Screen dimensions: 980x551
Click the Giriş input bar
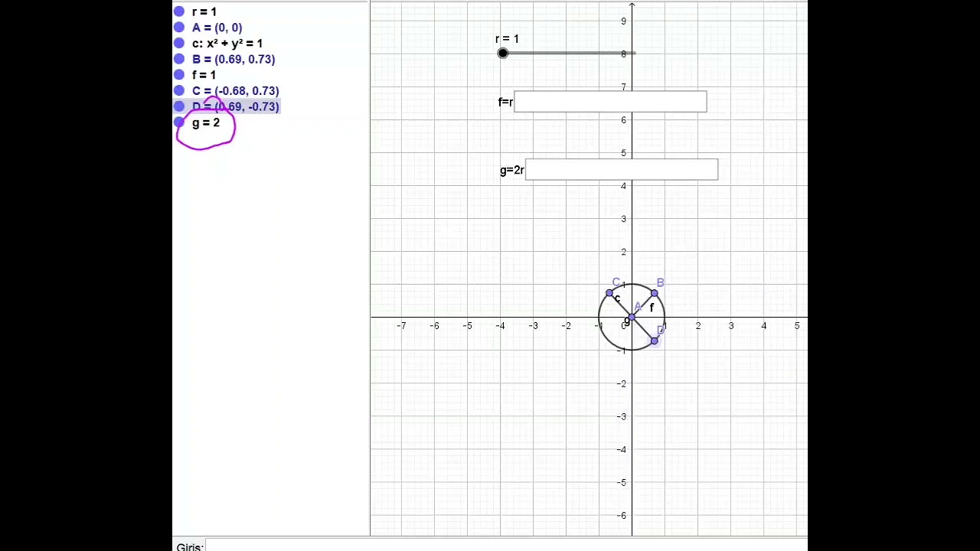[507, 546]
